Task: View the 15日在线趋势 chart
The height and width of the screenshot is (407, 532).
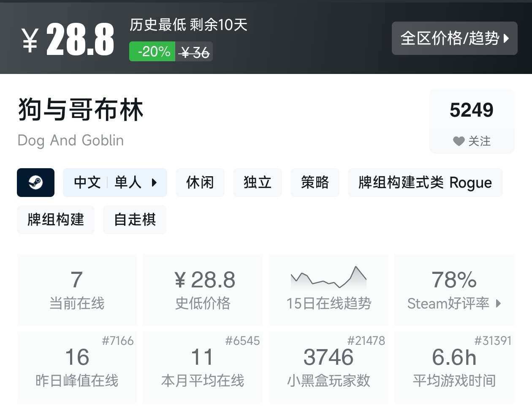Action: tap(328, 290)
